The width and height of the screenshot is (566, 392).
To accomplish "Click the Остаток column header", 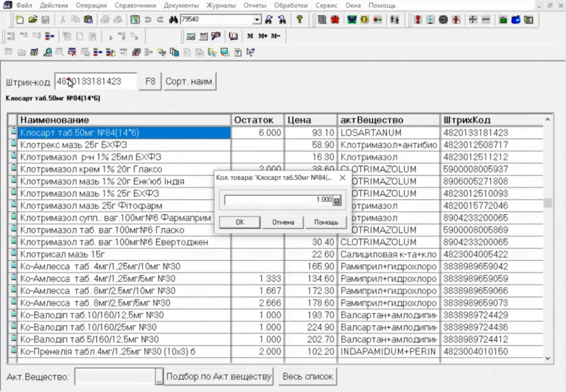I will 257,120.
